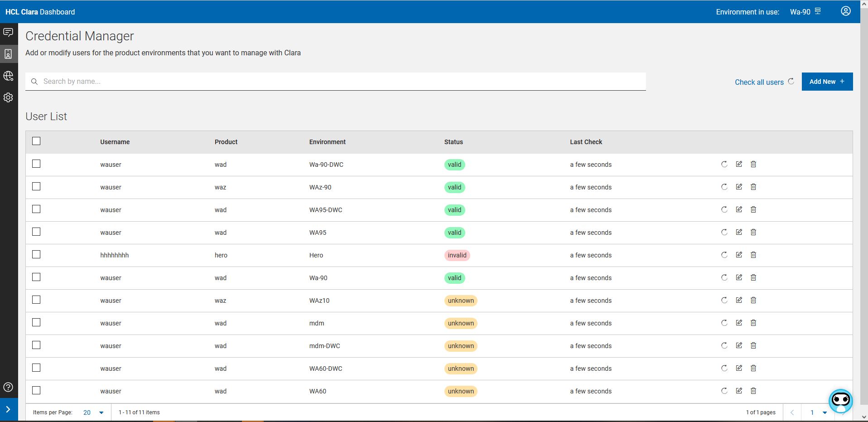Click the Add New button
The width and height of the screenshot is (868, 422).
tap(827, 82)
